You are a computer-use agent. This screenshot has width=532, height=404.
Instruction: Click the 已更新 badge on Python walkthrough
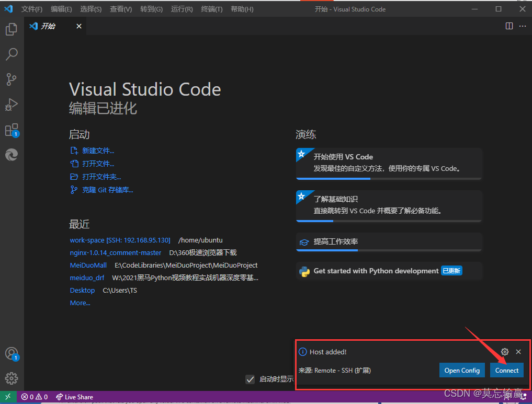451,271
